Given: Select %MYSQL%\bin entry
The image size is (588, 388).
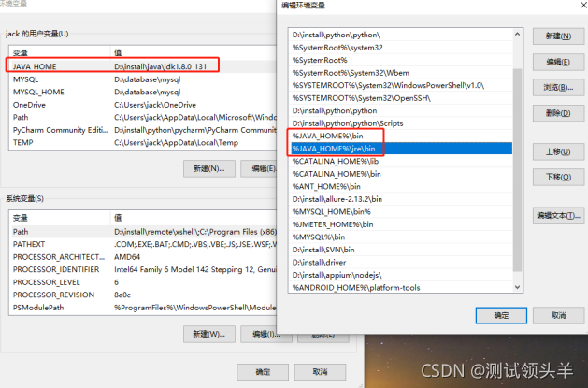Looking at the screenshot, I should click(x=402, y=237).
